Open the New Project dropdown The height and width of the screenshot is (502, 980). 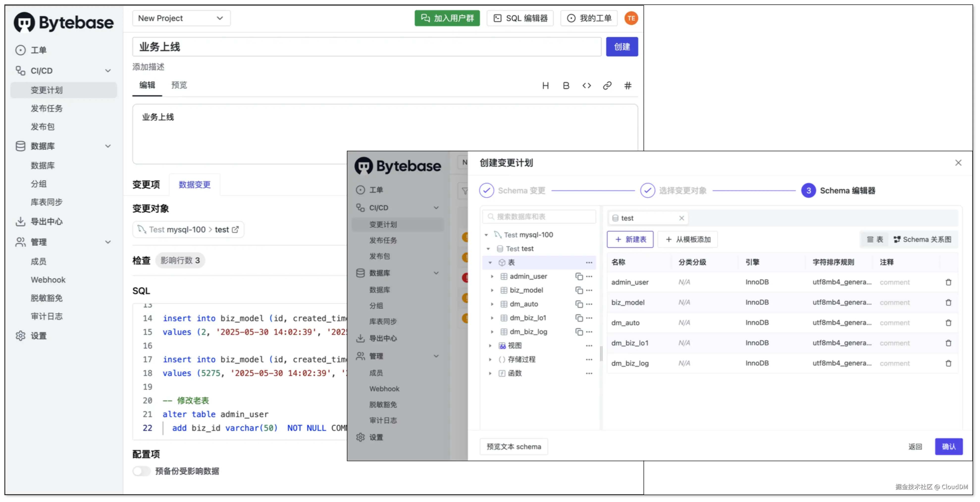(x=181, y=18)
